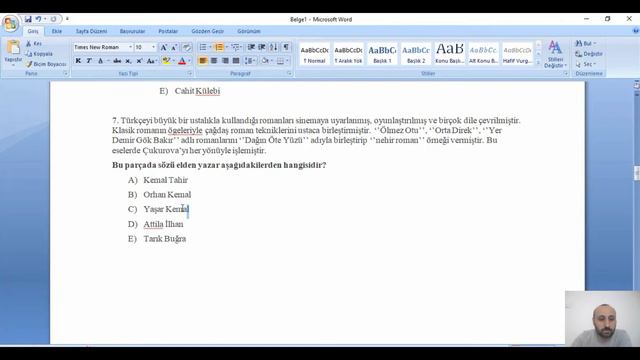
Task: Switch to the Sayfa Düzeni tab
Action: point(91,31)
